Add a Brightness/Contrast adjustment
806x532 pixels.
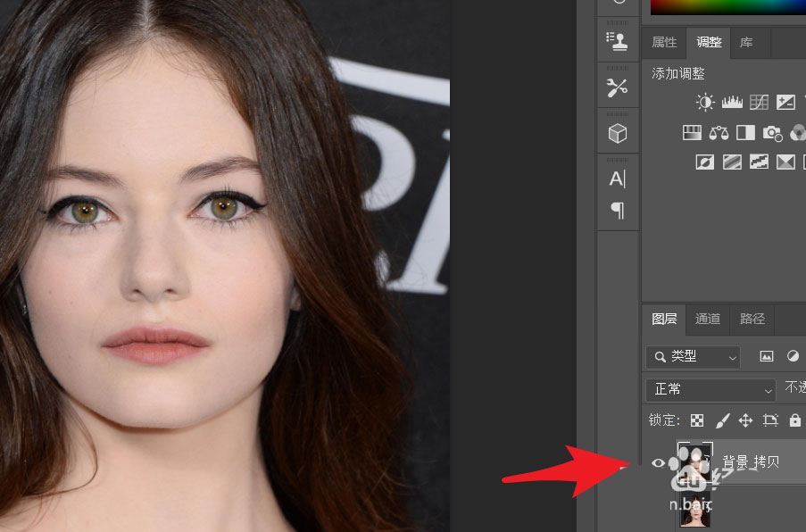click(705, 103)
